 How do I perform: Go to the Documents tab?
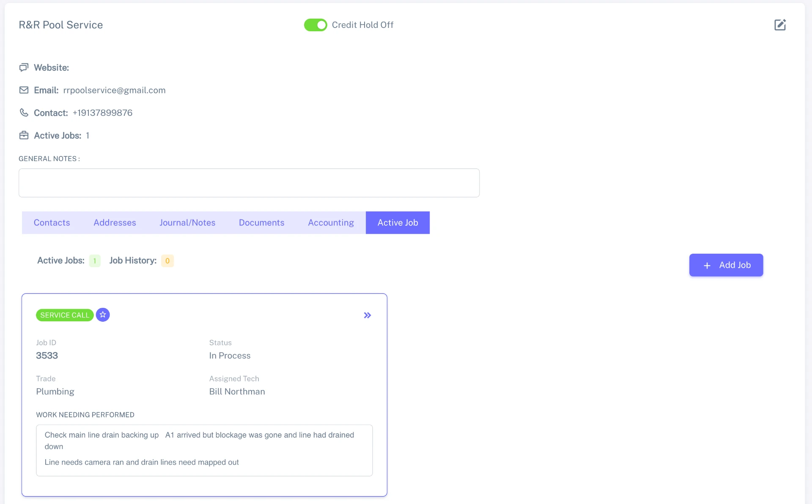point(261,222)
